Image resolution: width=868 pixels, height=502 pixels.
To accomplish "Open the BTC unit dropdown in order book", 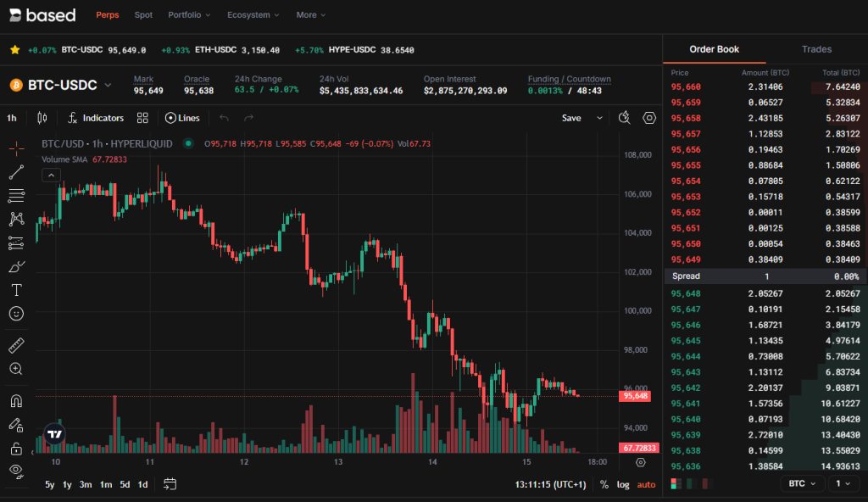I will point(802,483).
